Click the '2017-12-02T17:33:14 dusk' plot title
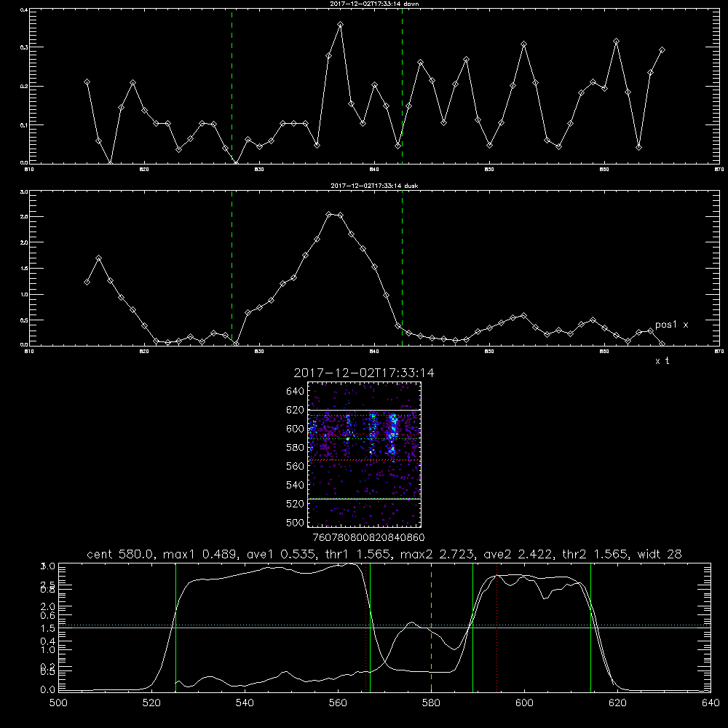 [x=374, y=186]
